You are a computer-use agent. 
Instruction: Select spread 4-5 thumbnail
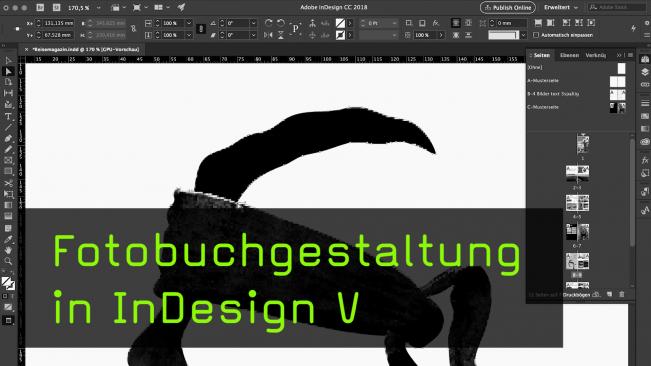coord(577,203)
